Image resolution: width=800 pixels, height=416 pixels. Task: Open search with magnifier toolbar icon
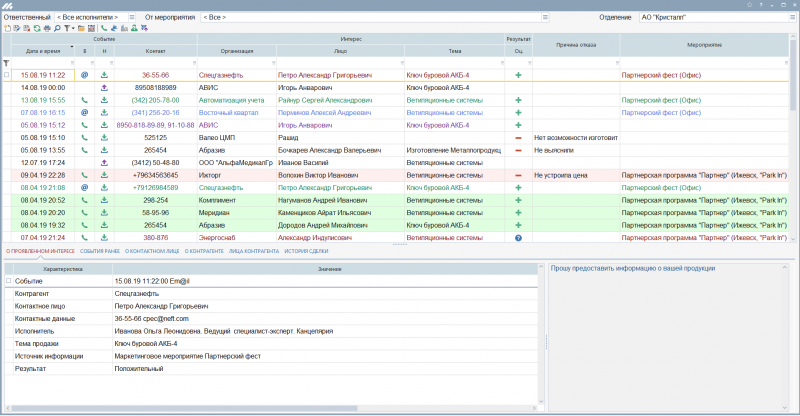pos(57,28)
